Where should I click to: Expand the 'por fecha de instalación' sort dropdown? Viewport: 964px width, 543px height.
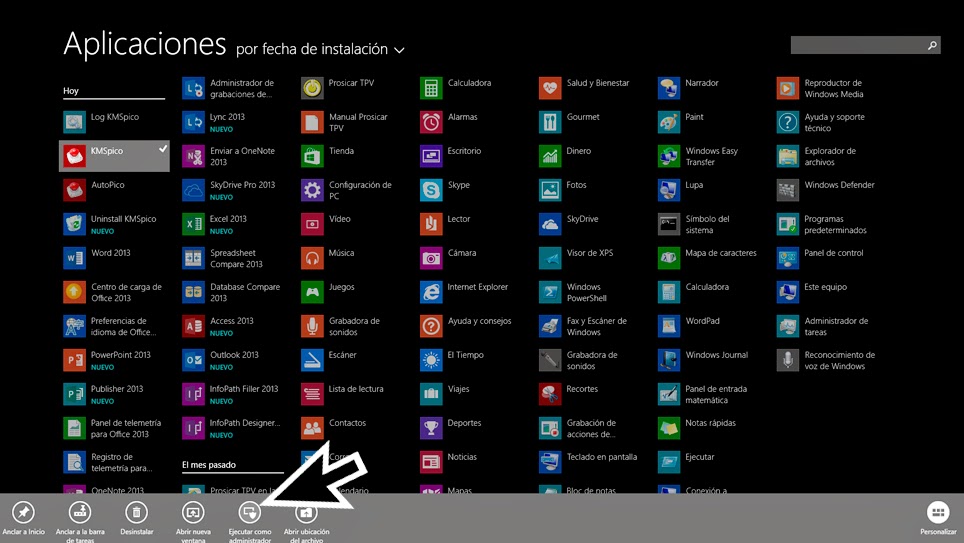[x=320, y=49]
